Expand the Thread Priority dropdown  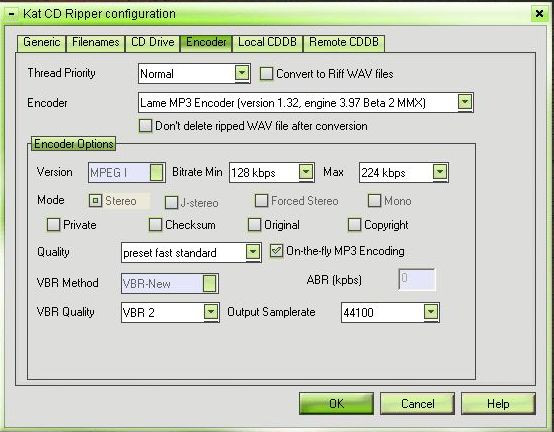tap(194, 73)
